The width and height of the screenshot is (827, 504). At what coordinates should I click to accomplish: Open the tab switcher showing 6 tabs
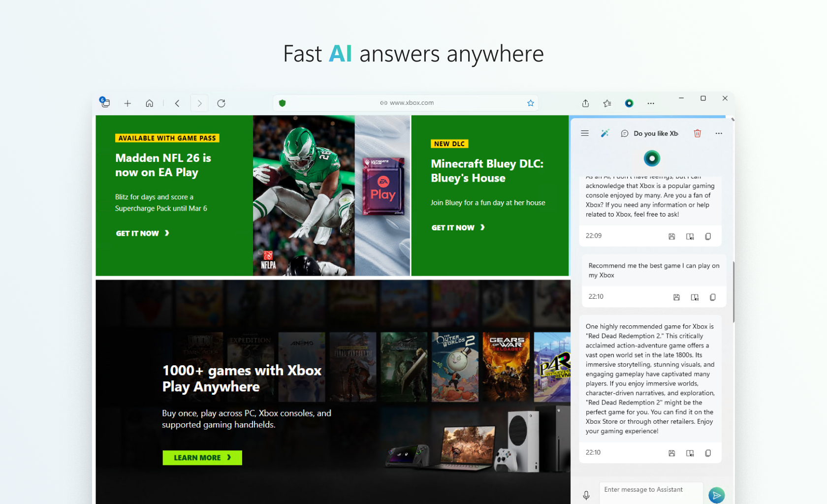coord(105,103)
